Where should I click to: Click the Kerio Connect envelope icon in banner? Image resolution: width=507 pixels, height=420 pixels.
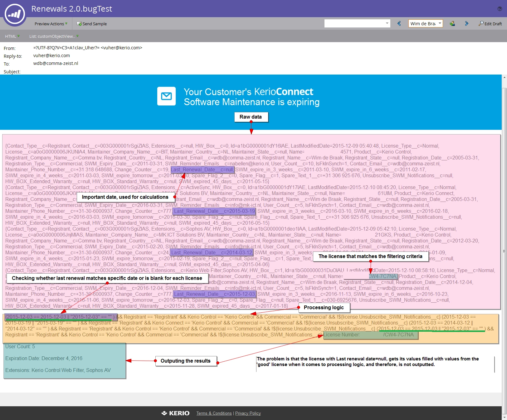[x=166, y=96]
